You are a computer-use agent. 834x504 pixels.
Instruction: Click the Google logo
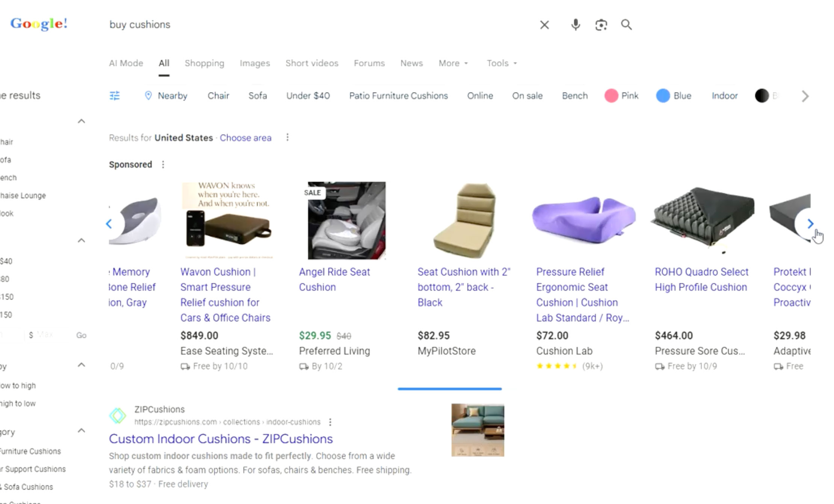pos(39,24)
